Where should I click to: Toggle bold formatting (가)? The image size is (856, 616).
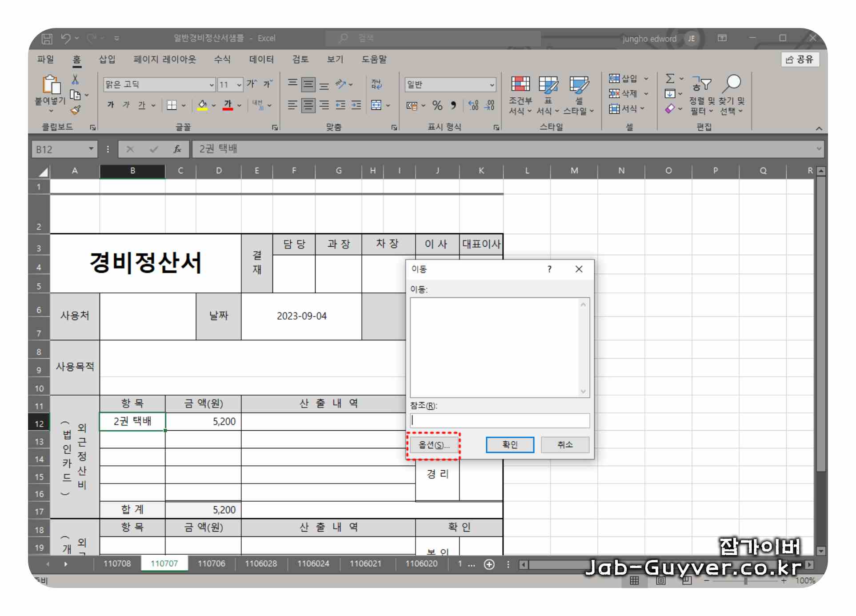111,105
